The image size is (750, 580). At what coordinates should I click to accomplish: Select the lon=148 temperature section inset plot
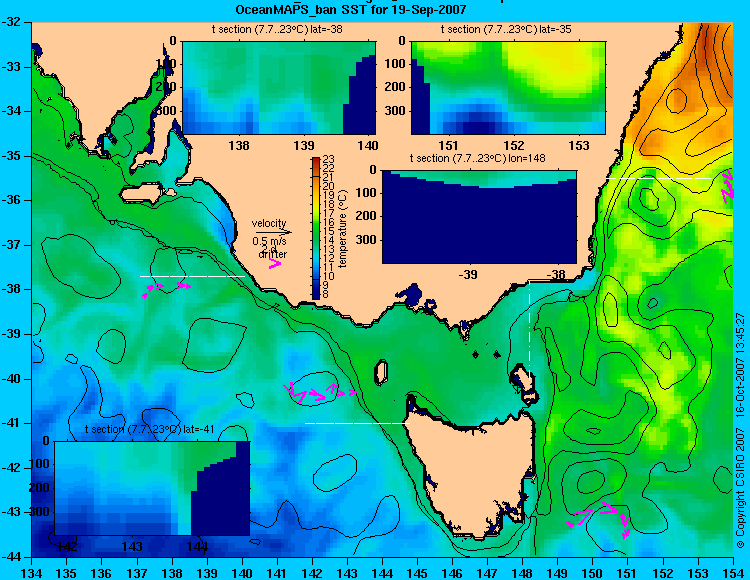(x=479, y=217)
